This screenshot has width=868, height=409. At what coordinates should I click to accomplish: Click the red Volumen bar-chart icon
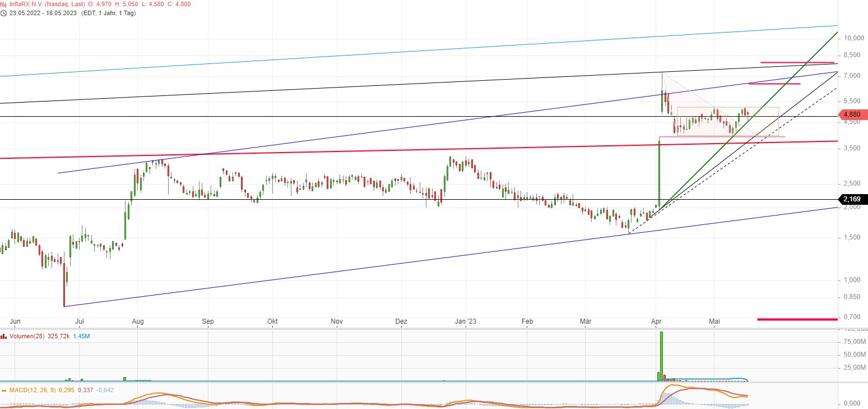point(4,336)
